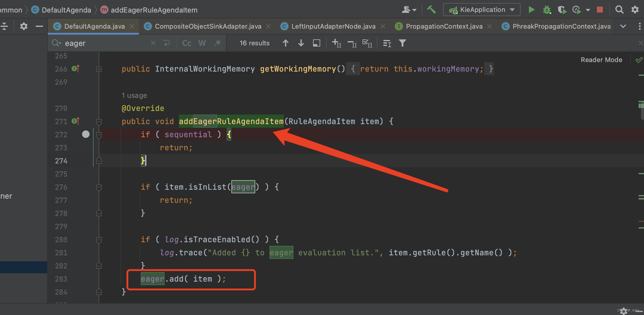The height and width of the screenshot is (315, 644).
Task: Run KieApplication with the green play button
Action: (x=531, y=10)
